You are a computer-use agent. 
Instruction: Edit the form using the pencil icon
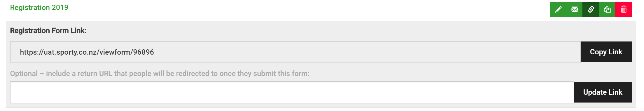click(x=558, y=10)
